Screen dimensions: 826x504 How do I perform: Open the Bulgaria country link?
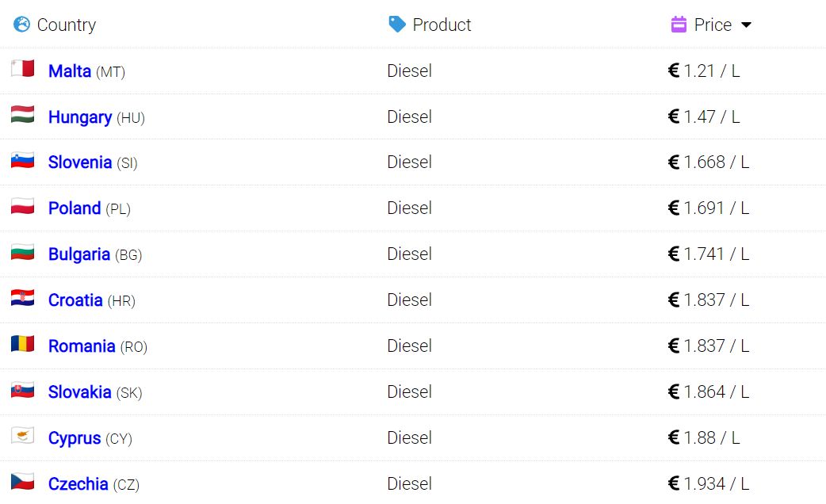coord(79,254)
